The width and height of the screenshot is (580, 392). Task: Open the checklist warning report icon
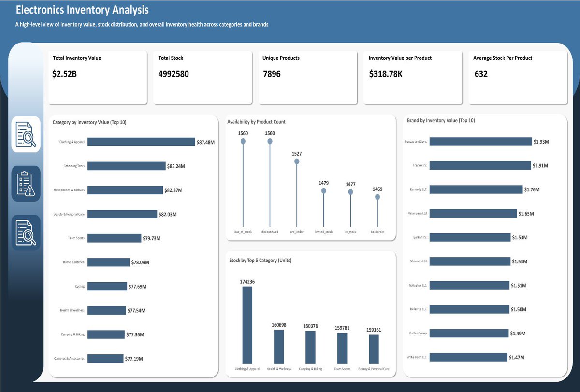pos(26,184)
